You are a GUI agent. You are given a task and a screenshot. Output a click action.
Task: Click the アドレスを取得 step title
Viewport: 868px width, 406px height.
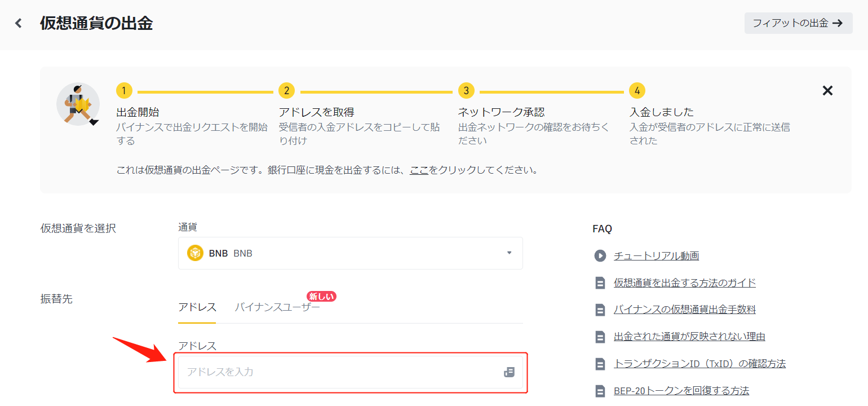click(x=316, y=112)
